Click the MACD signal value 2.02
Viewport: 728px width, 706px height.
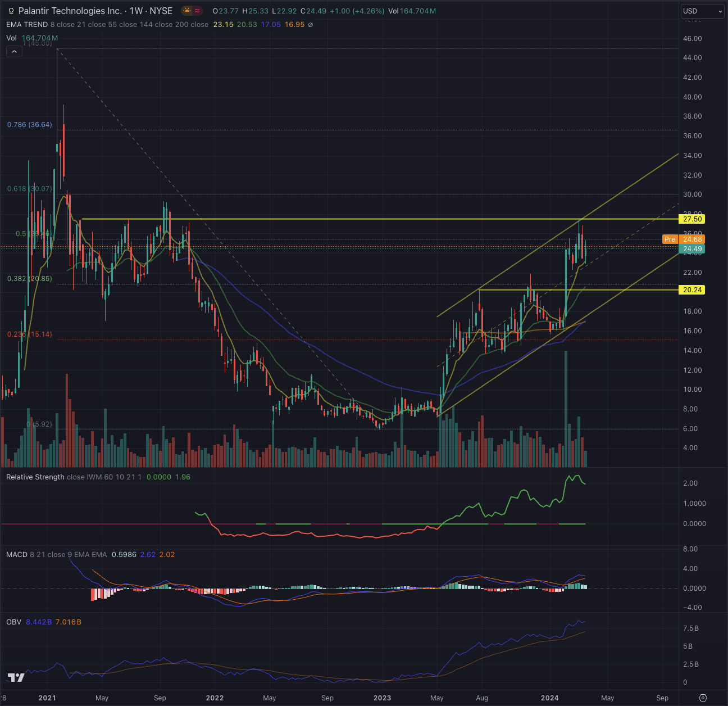[x=167, y=555]
